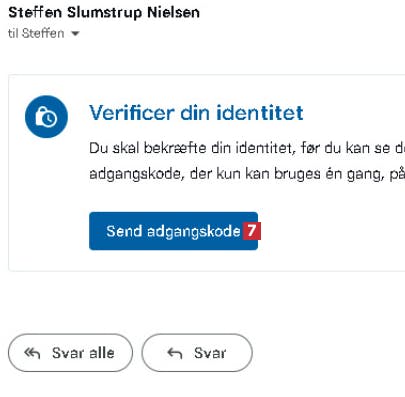Click the line starting 'adgangskode, der kun'
The image size is (405, 397).
click(247, 174)
